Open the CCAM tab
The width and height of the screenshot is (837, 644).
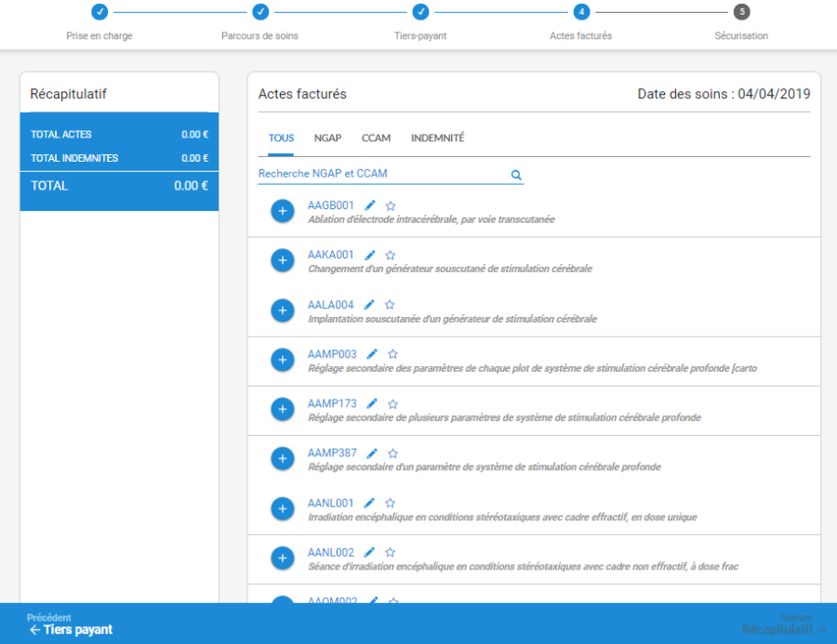point(376,138)
